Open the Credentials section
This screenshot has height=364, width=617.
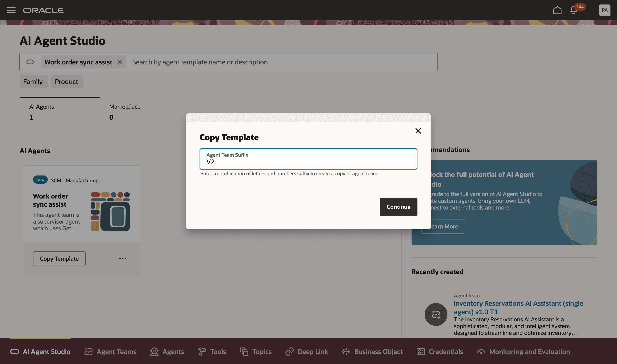tap(440, 352)
